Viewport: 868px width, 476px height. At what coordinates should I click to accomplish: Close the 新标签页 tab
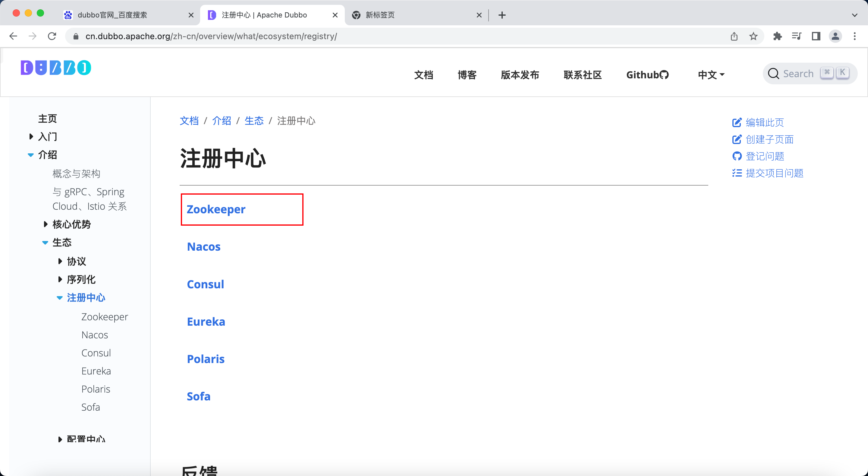(x=479, y=15)
